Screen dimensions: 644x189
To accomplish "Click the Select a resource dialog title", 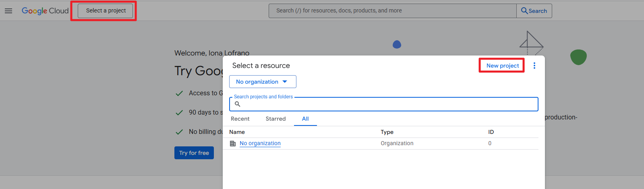I will (x=261, y=66).
